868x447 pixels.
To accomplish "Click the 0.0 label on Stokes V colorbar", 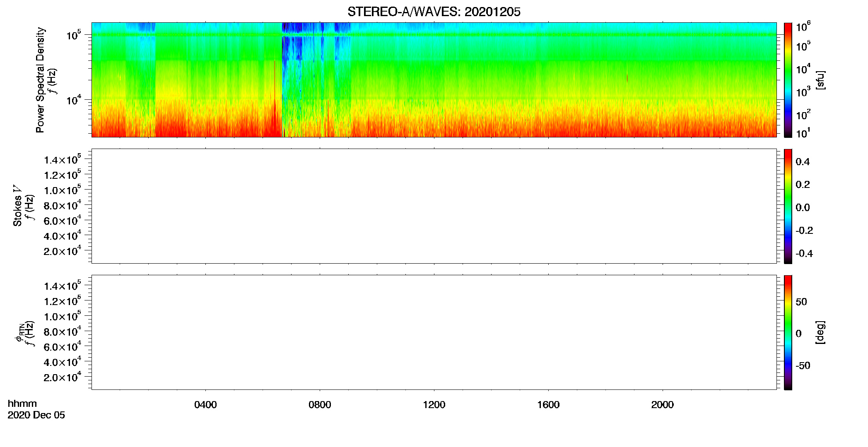I will 803,208.
